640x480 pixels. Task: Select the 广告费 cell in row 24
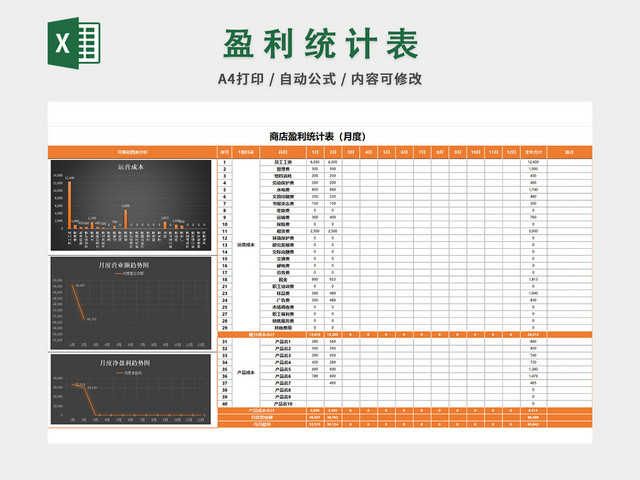pos(283,300)
